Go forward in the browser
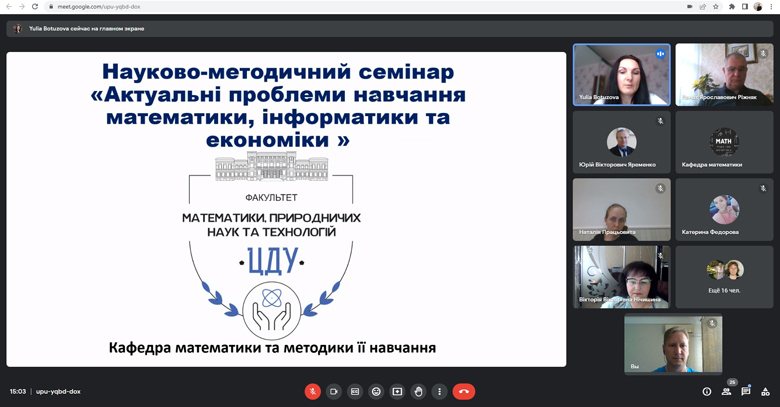 click(21, 6)
